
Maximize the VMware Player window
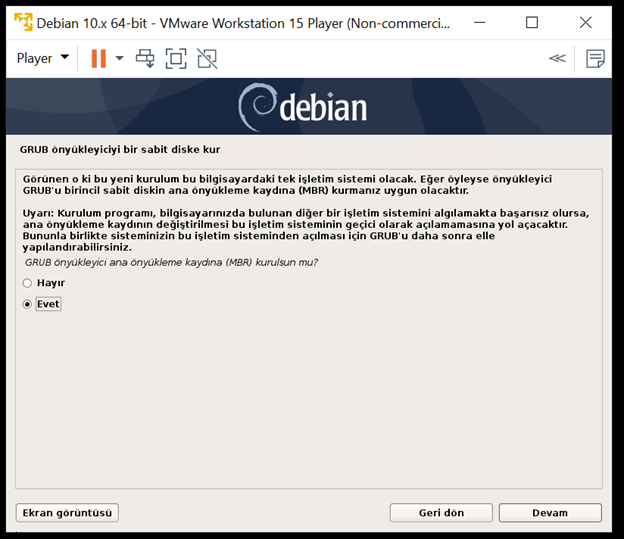click(x=532, y=22)
